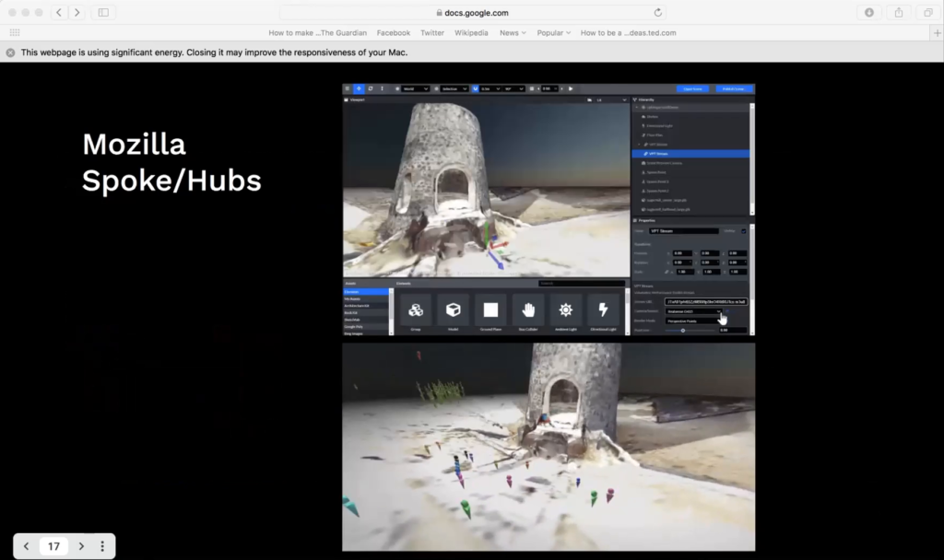The width and height of the screenshot is (944, 560).
Task: Show all tabs overview in Safari
Action: click(927, 12)
